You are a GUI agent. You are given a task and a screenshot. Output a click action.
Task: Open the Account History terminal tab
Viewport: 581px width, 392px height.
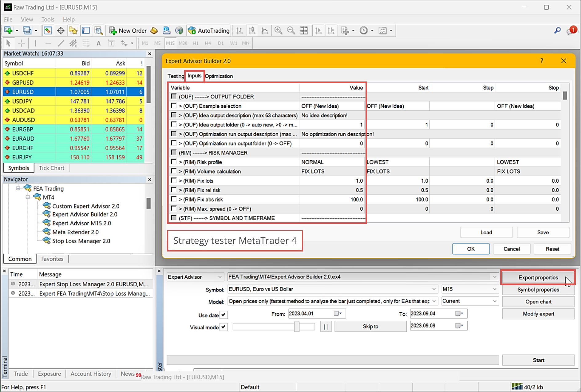click(x=91, y=374)
